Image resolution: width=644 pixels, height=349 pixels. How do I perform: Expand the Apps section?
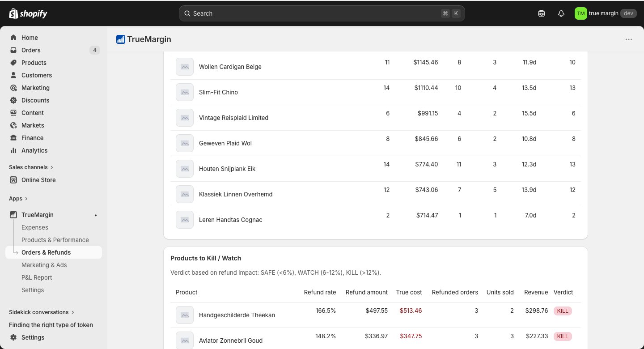[18, 198]
